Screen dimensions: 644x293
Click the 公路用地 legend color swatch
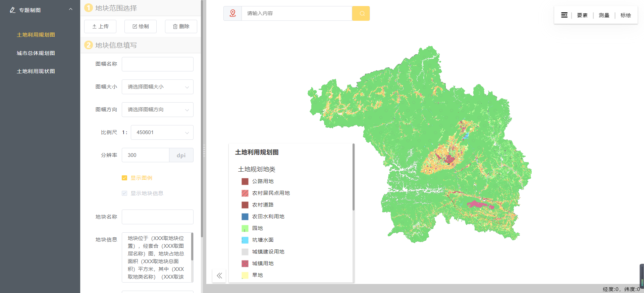click(245, 181)
